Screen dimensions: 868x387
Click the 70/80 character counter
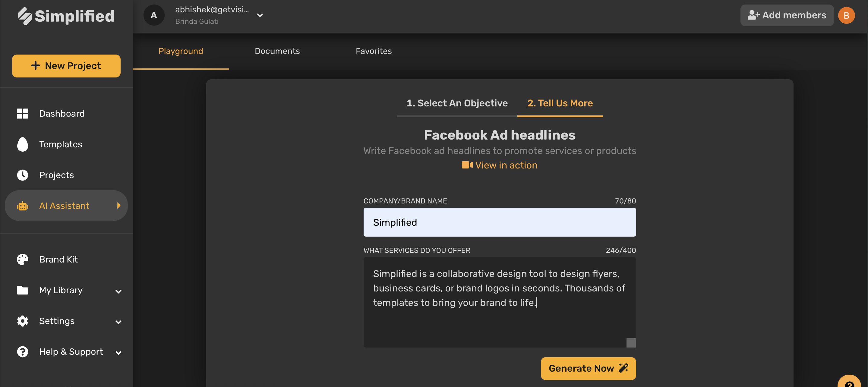coord(625,201)
